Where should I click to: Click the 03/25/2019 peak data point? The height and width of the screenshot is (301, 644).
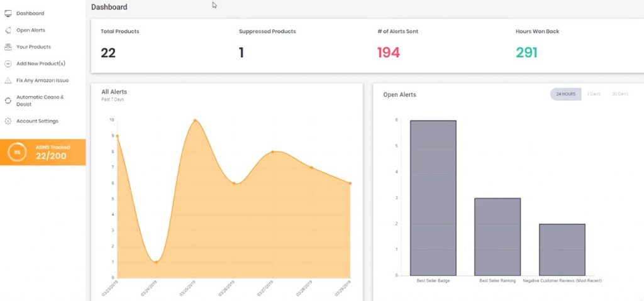tap(195, 120)
